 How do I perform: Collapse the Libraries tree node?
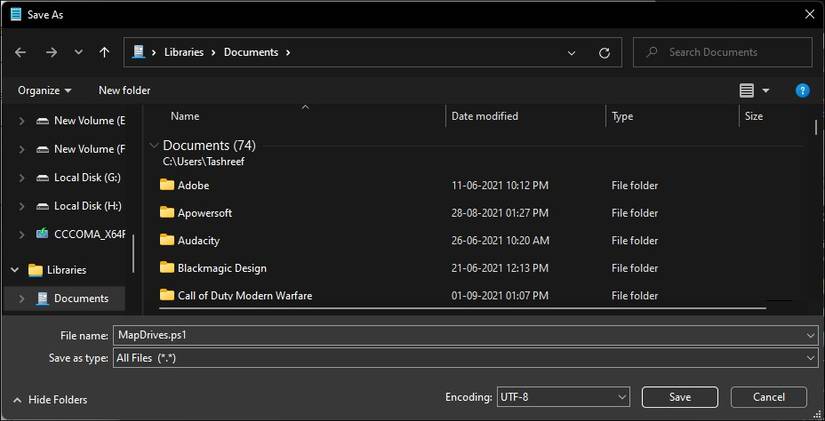click(15, 270)
